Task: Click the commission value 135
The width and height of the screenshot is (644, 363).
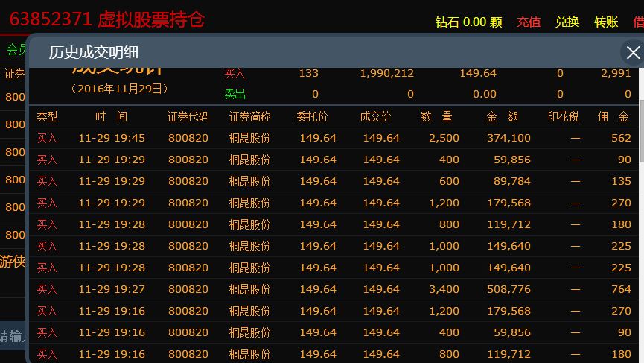Action: (x=621, y=181)
